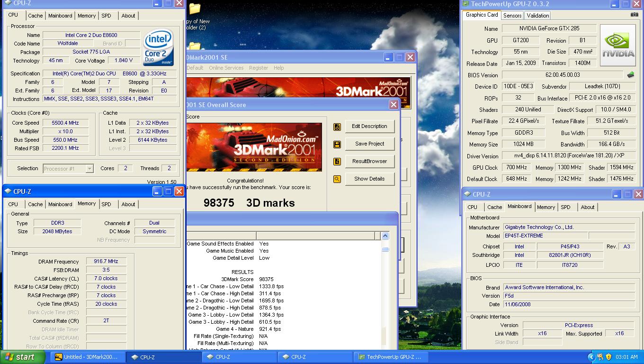Select Graphics Card tab in GPU-Z
This screenshot has height=364, width=644.
[x=482, y=15]
